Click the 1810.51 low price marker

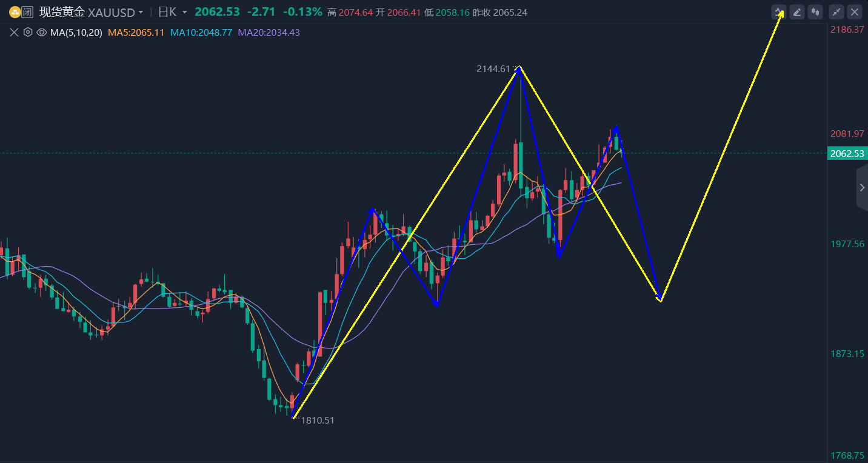coord(318,420)
